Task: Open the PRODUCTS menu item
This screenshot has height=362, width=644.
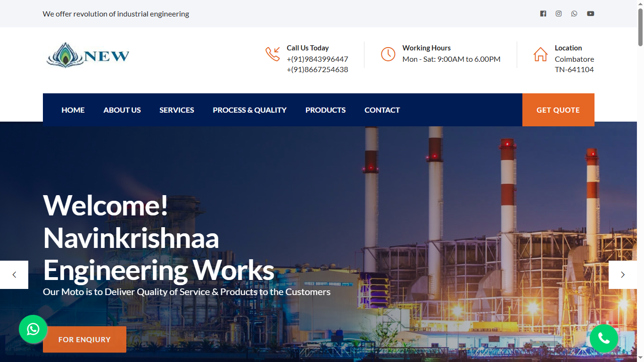Action: point(325,110)
